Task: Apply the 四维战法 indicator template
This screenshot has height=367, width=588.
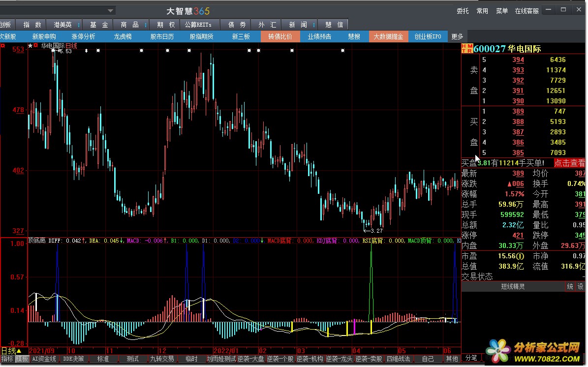Action: click(398, 359)
